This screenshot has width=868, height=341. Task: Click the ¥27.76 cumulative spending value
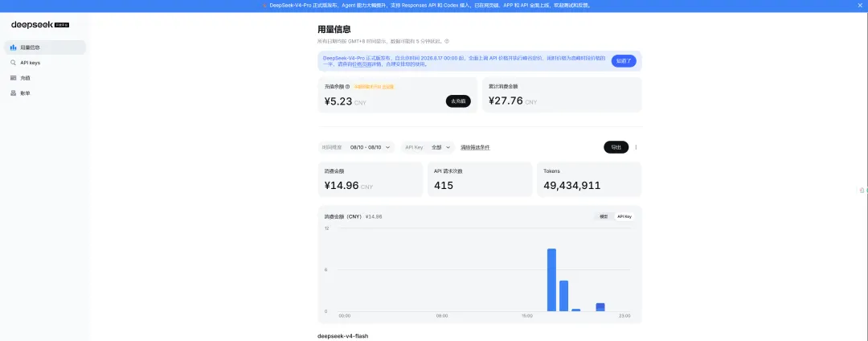point(506,101)
